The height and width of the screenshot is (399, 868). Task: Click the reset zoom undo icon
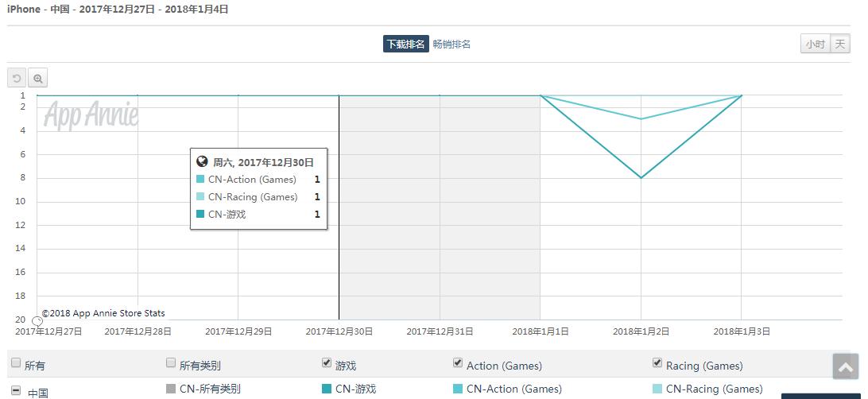point(17,78)
